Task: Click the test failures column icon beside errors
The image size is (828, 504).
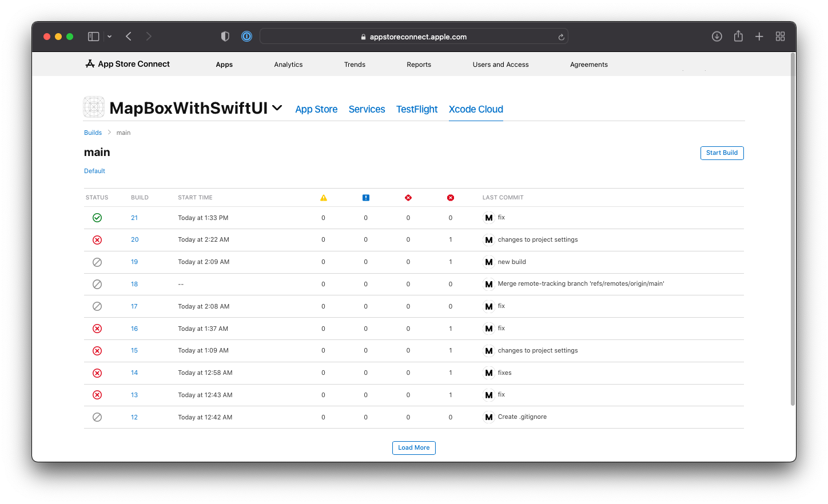Action: click(408, 198)
